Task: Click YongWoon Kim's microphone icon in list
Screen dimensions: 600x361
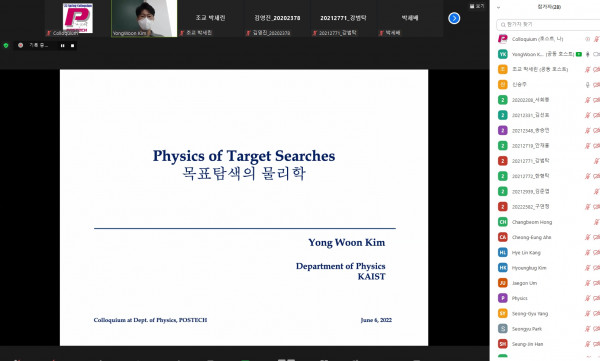Action: 588,54
